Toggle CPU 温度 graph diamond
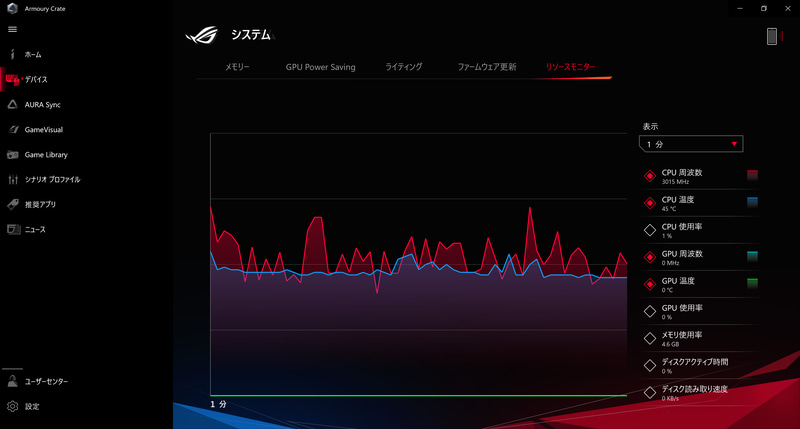The image size is (800, 429). 649,203
